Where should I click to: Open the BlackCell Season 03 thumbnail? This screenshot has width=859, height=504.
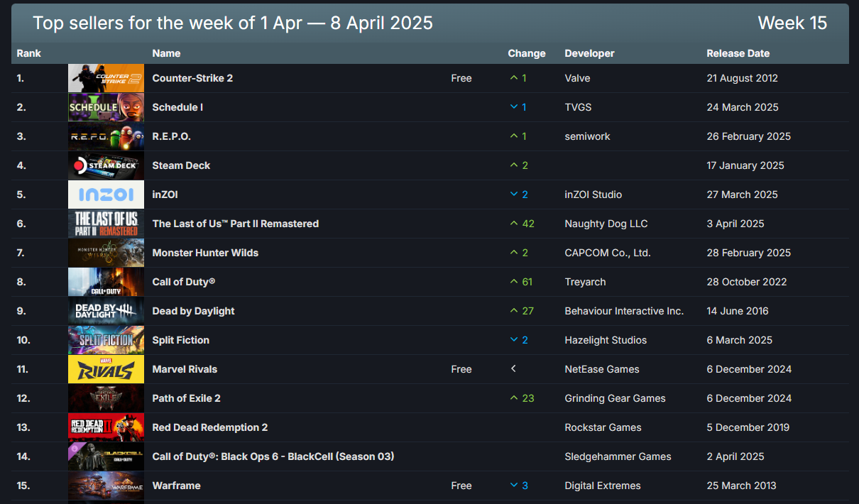coord(106,456)
